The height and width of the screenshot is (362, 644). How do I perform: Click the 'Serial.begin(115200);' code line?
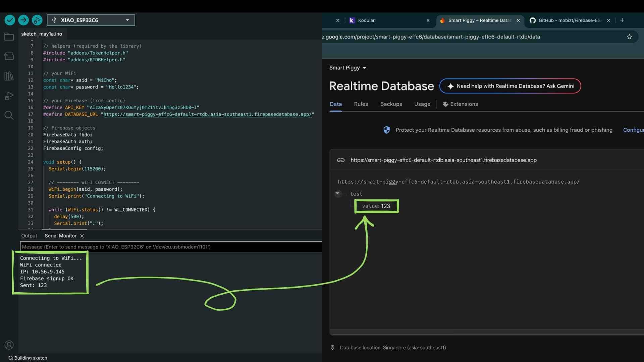pyautogui.click(x=77, y=169)
